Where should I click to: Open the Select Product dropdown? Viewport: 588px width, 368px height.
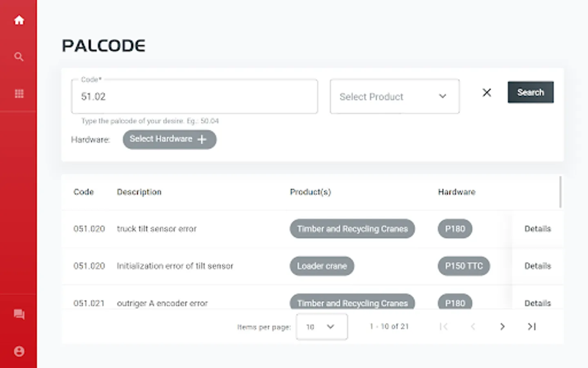coord(394,96)
